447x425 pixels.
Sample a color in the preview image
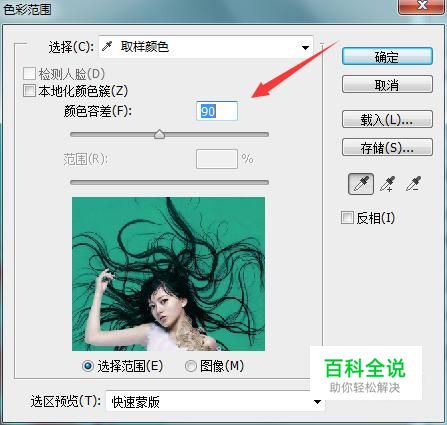168,274
